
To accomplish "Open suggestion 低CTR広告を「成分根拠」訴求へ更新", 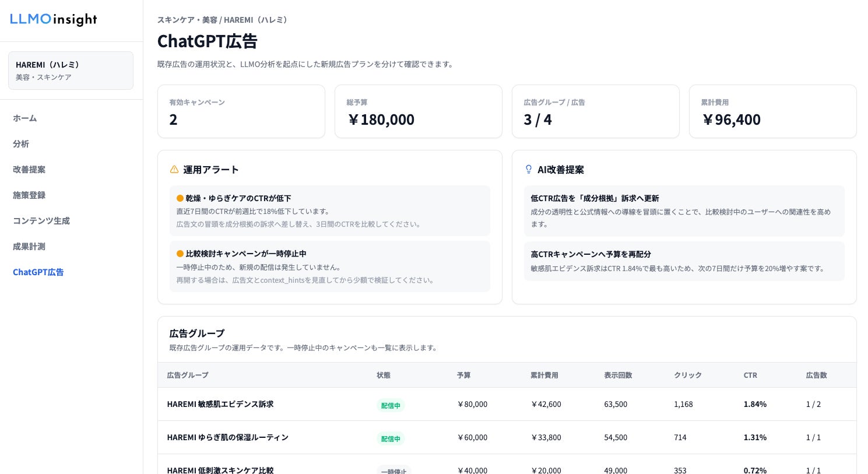I will point(684,210).
